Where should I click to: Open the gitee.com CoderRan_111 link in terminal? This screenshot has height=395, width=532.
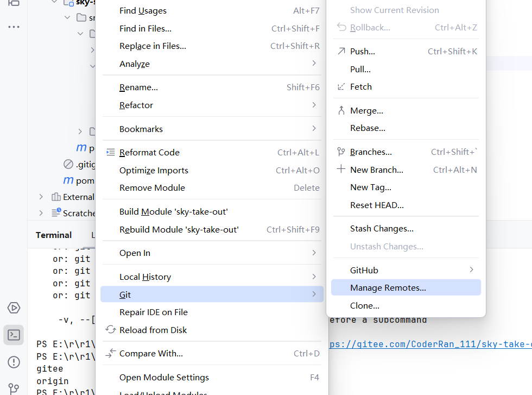point(430,344)
